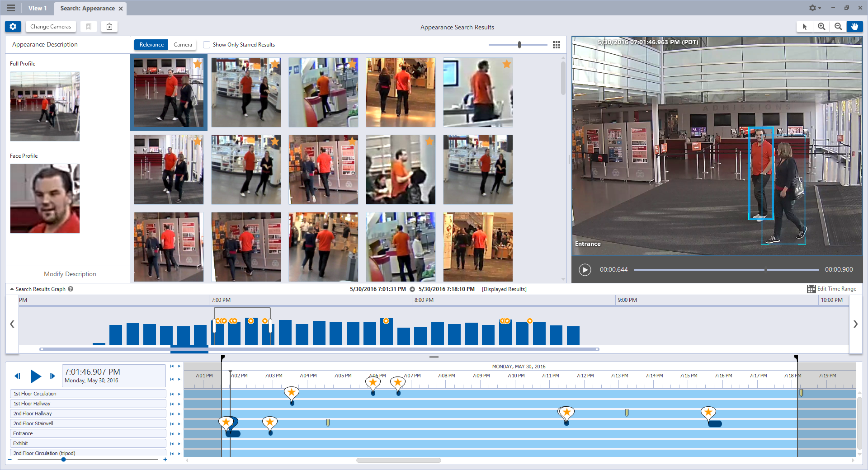This screenshot has width=868, height=470.
Task: Sort results by Relevance
Action: (151, 45)
